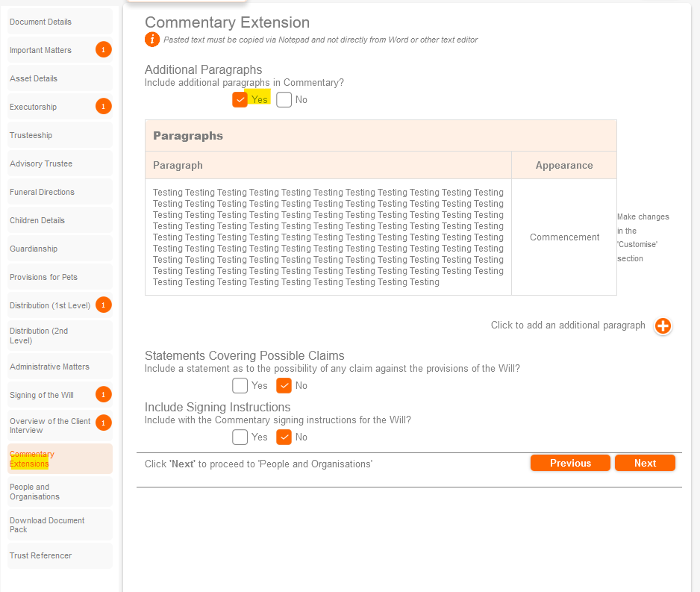This screenshot has width=700, height=592.
Task: Click the Testing paragraph text cell
Action: click(x=328, y=237)
